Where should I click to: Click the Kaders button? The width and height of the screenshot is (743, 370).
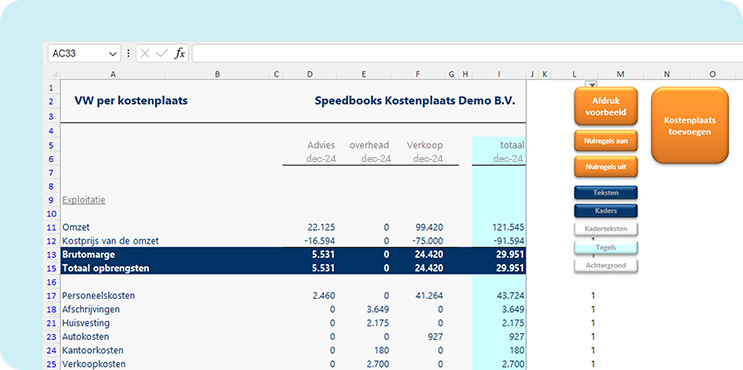[x=606, y=210]
